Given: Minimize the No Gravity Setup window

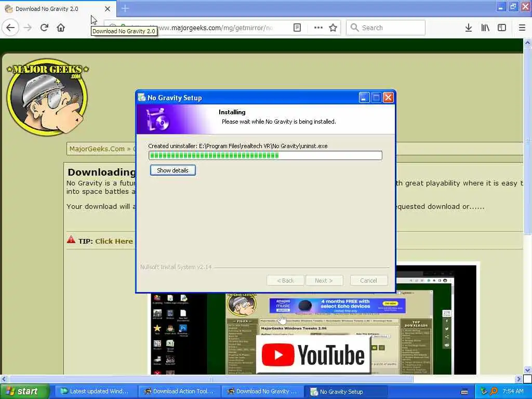Looking at the screenshot, I should (364, 98).
